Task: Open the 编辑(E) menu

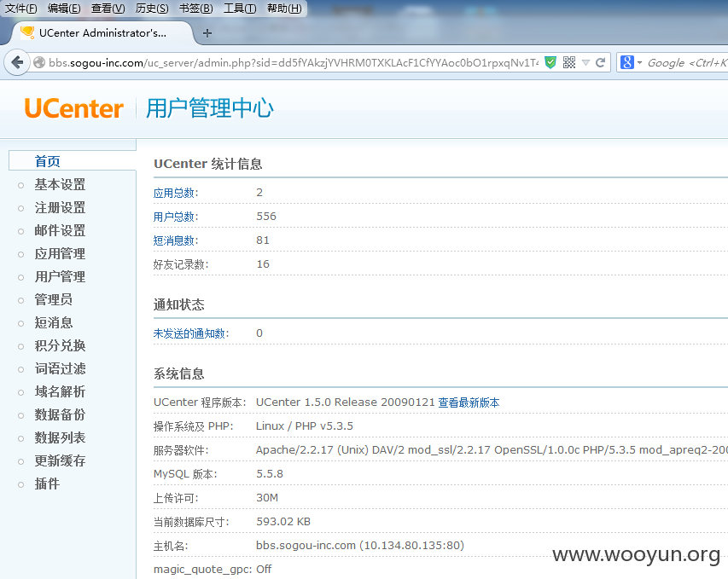Action: click(64, 9)
